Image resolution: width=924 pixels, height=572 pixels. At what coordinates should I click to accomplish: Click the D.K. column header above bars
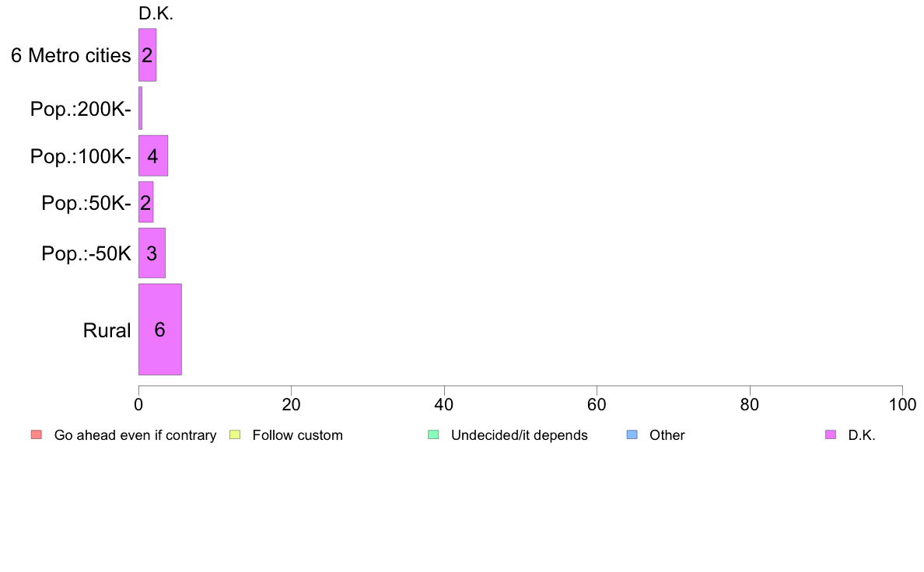click(156, 13)
